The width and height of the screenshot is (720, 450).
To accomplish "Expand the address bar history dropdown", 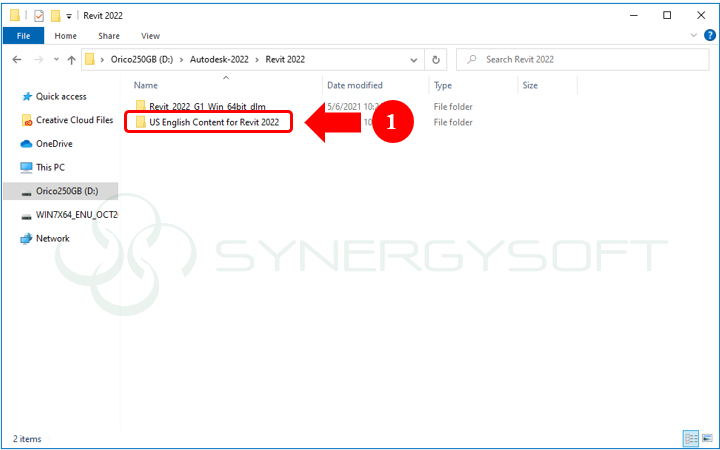I will (x=414, y=60).
